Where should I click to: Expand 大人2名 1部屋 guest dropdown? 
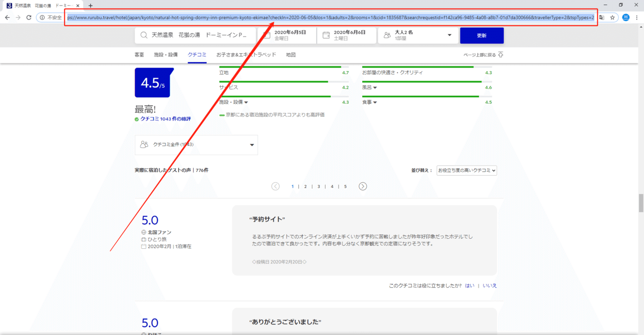pyautogui.click(x=418, y=35)
